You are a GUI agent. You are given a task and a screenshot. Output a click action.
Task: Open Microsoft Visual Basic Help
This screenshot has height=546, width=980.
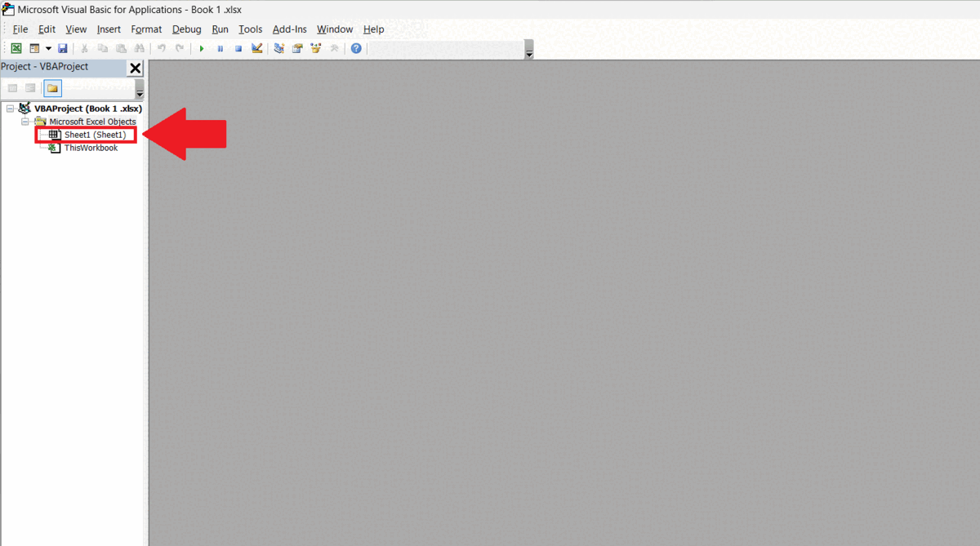pos(355,48)
